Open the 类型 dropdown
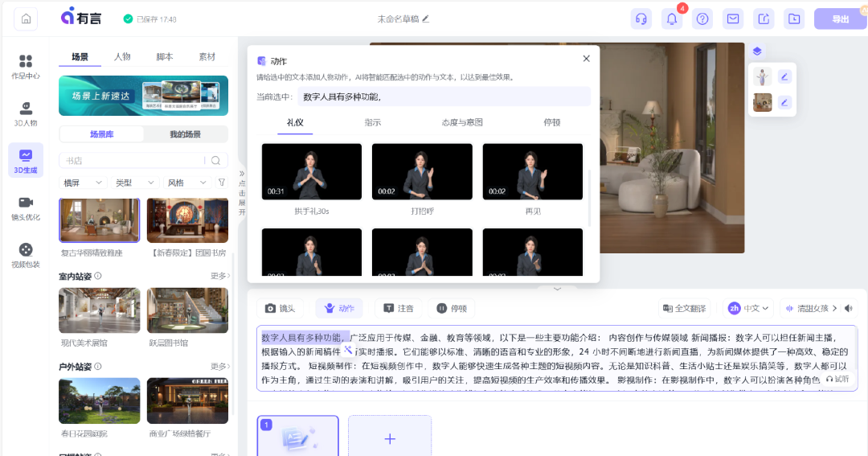Viewport: 868px width, 456px height. click(x=134, y=183)
